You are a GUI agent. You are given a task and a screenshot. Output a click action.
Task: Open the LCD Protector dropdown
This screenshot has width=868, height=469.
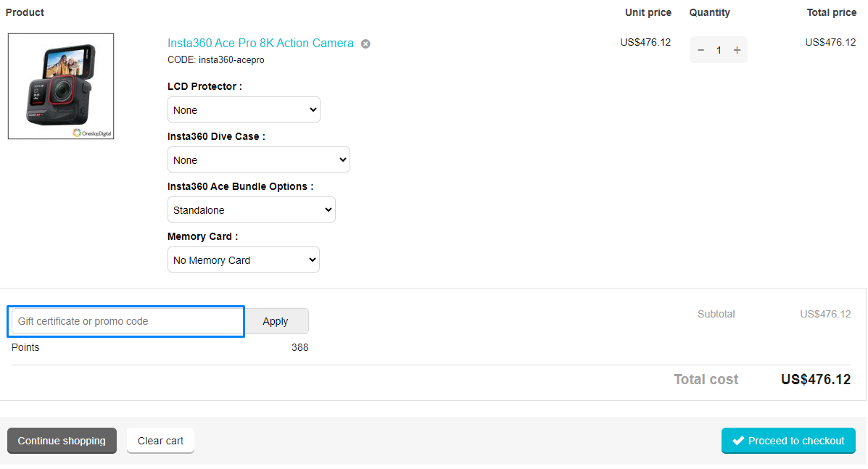(x=244, y=110)
